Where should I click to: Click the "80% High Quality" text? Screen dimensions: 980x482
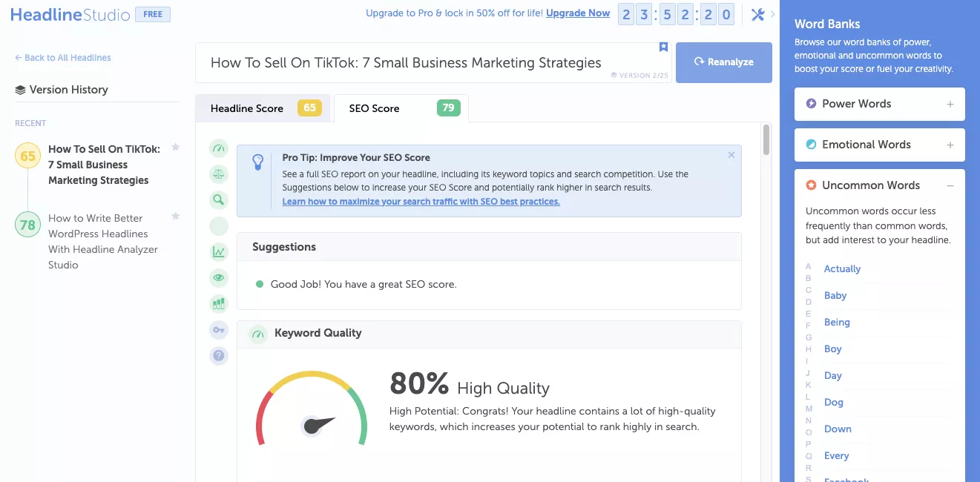[470, 385]
